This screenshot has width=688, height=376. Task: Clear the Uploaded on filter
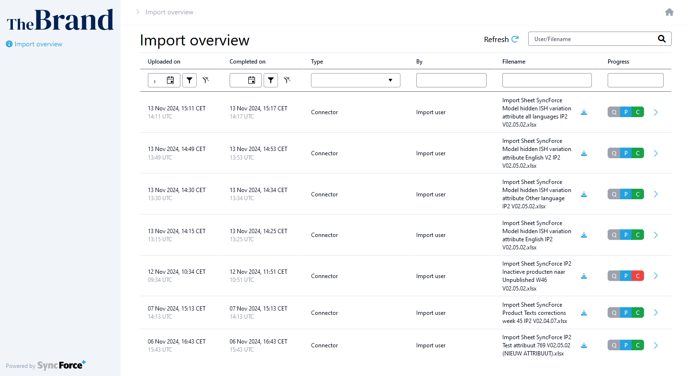(206, 80)
